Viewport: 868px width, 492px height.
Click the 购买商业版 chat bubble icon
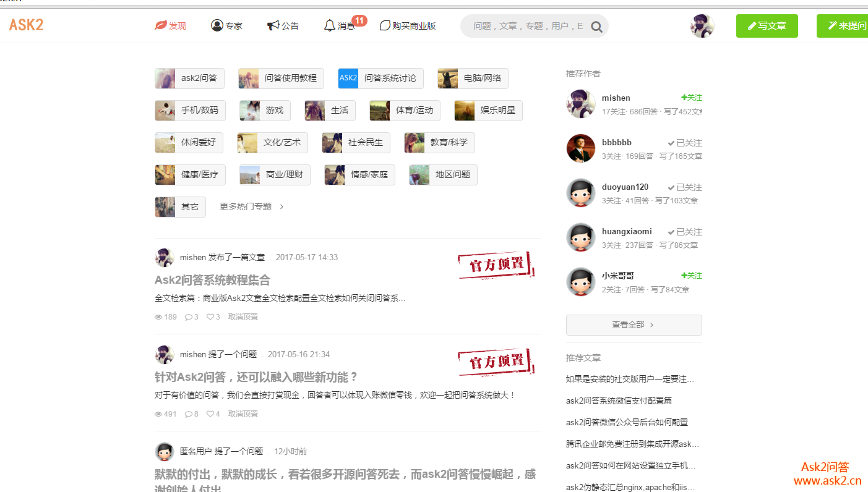[385, 26]
